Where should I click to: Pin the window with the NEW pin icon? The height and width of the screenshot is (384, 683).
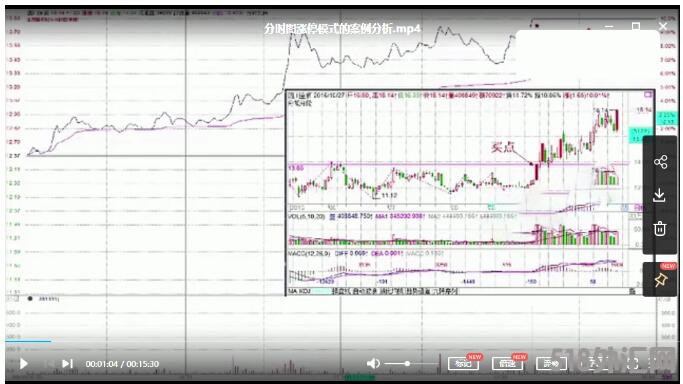(660, 280)
